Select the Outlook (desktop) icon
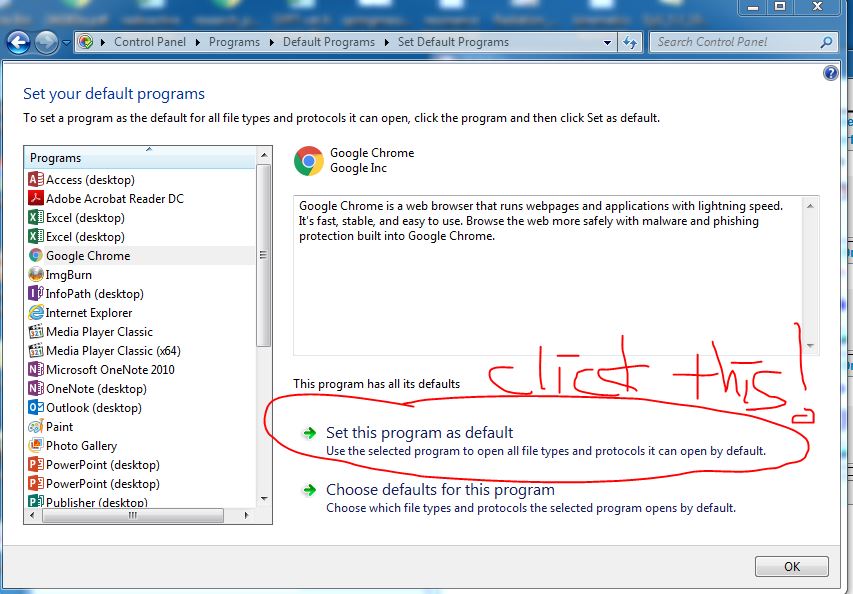 click(35, 407)
